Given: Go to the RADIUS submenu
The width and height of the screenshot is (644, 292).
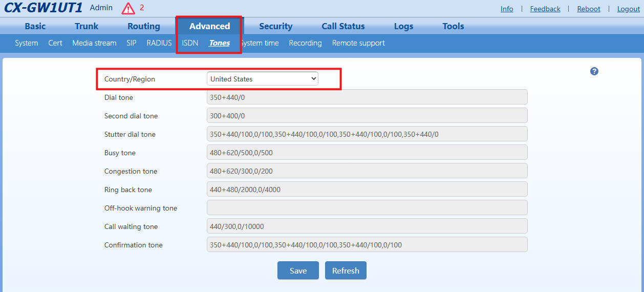Looking at the screenshot, I should pos(159,43).
